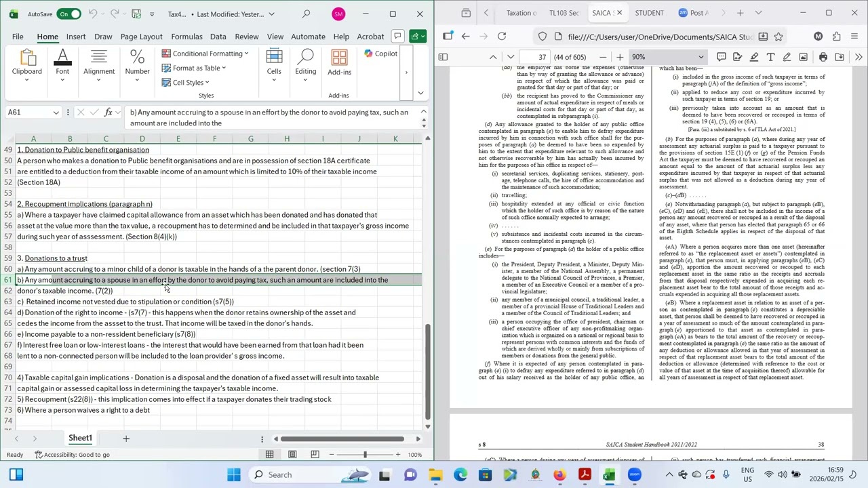The image size is (868, 488).
Task: Click the Excel vertical scrollbar thumb
Action: click(427, 371)
